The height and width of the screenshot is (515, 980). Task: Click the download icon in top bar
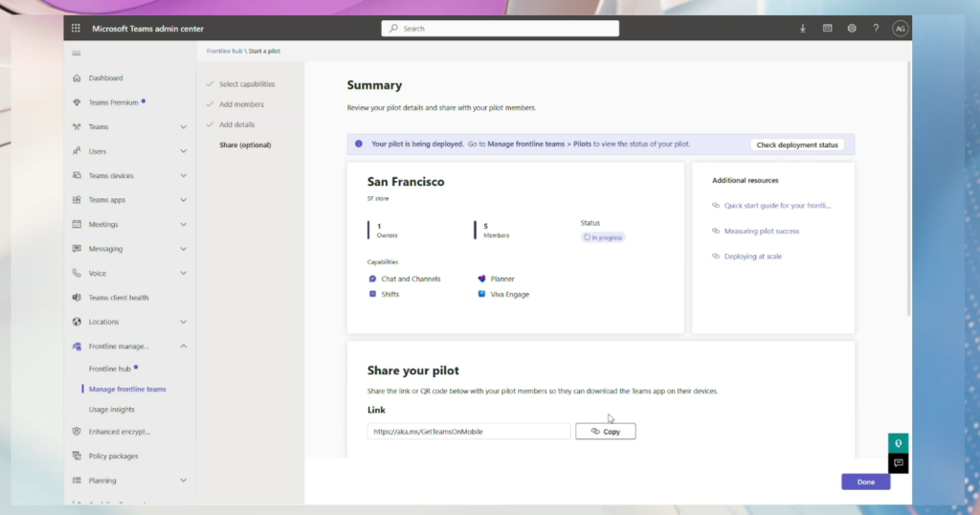click(x=802, y=29)
